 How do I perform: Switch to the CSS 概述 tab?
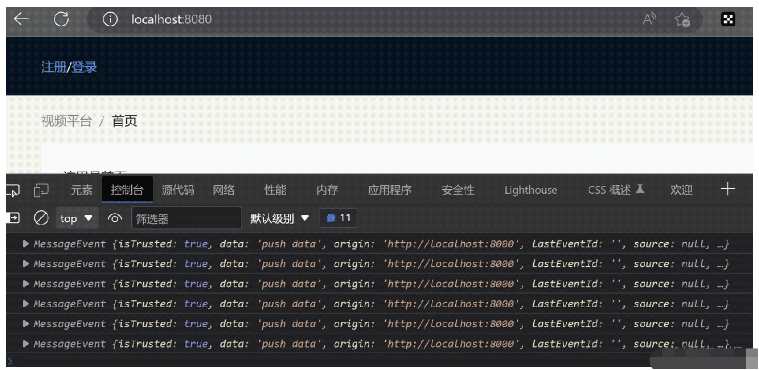(616, 190)
